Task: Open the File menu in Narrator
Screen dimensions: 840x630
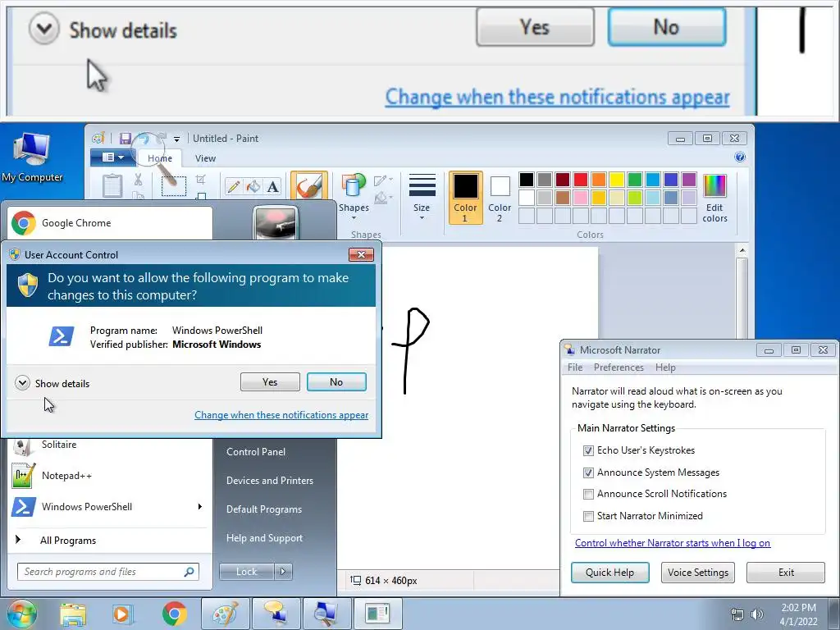Action: click(575, 367)
